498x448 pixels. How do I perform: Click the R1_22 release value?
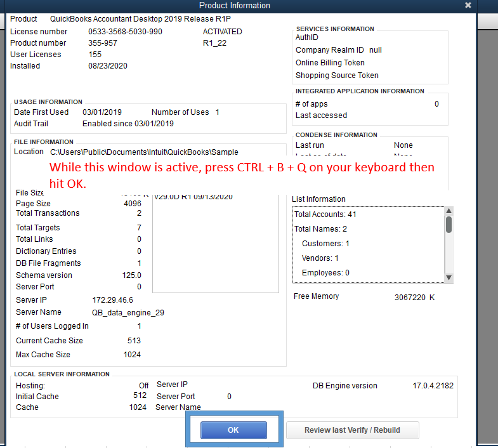(214, 43)
